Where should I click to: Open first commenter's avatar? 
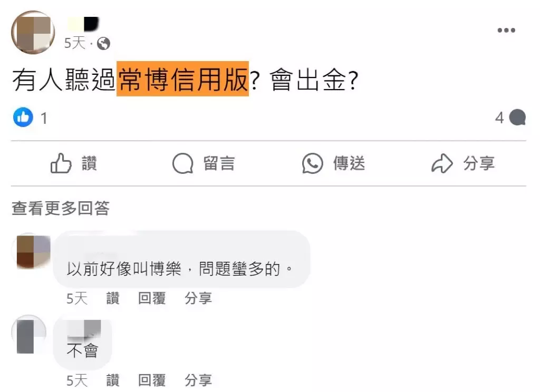click(x=31, y=251)
